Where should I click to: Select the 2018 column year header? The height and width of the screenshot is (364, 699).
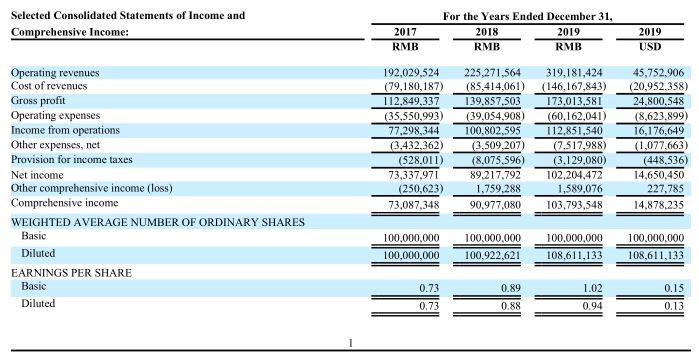(x=486, y=32)
